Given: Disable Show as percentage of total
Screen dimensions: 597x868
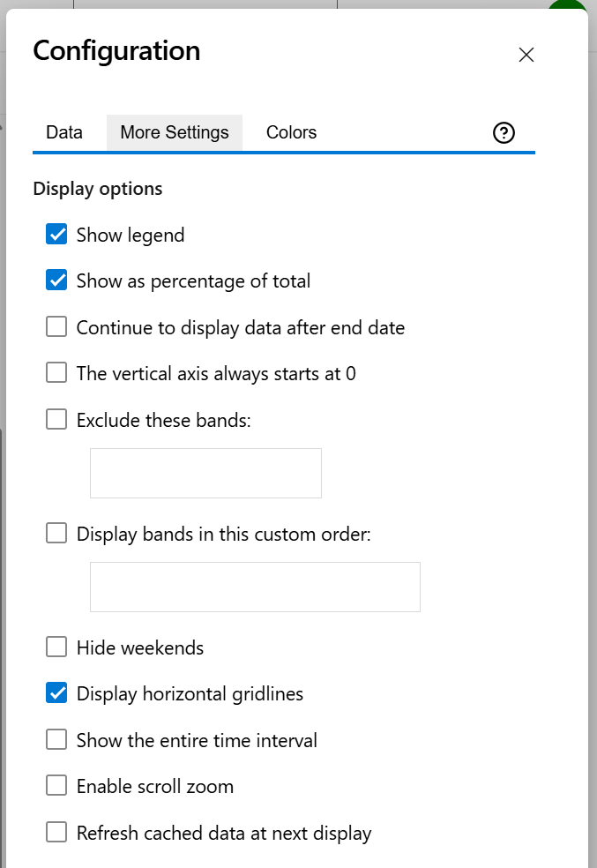Looking at the screenshot, I should (56, 281).
